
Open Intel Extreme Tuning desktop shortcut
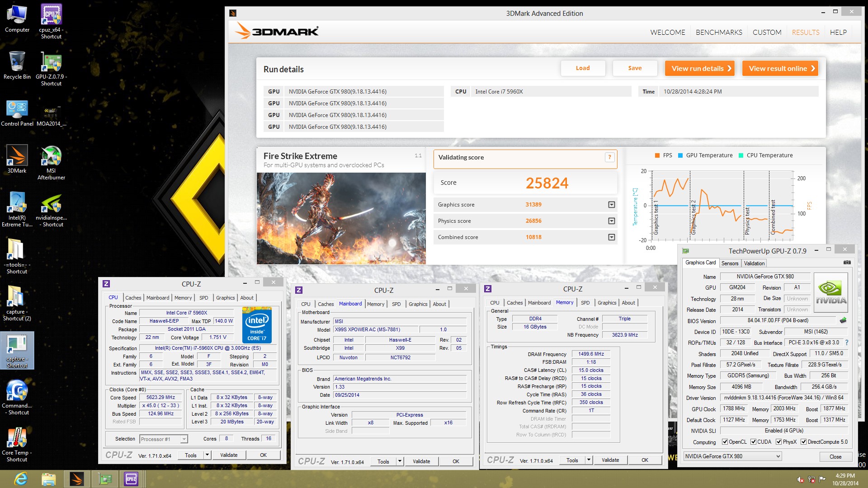point(17,209)
